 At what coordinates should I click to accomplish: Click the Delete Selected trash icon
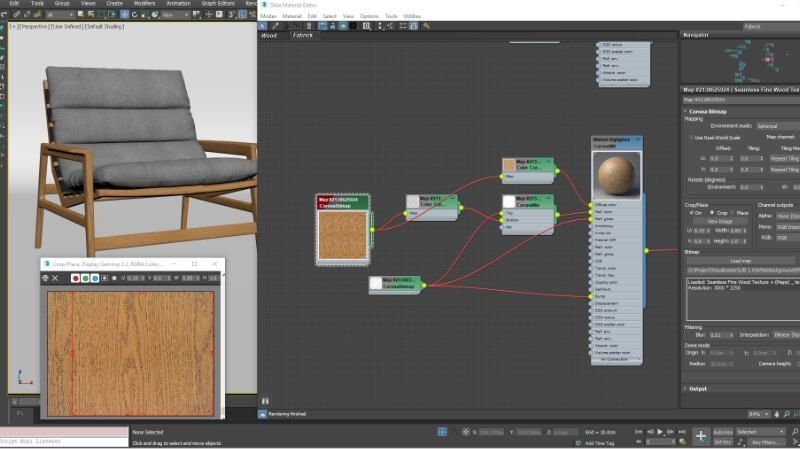(309, 26)
